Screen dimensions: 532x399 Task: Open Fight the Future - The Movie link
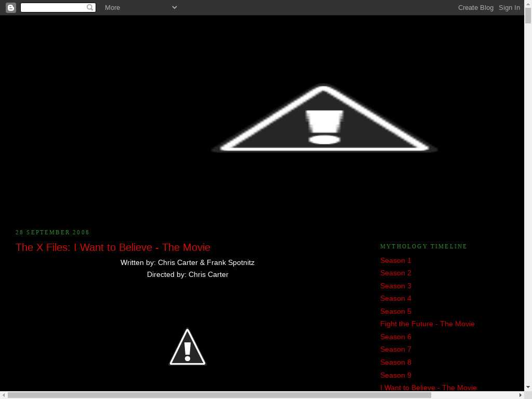(427, 324)
